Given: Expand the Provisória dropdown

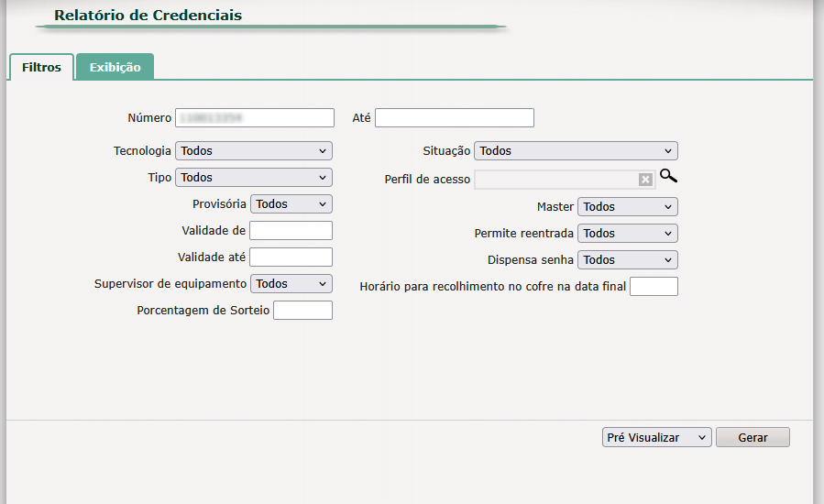Looking at the screenshot, I should 291,204.
